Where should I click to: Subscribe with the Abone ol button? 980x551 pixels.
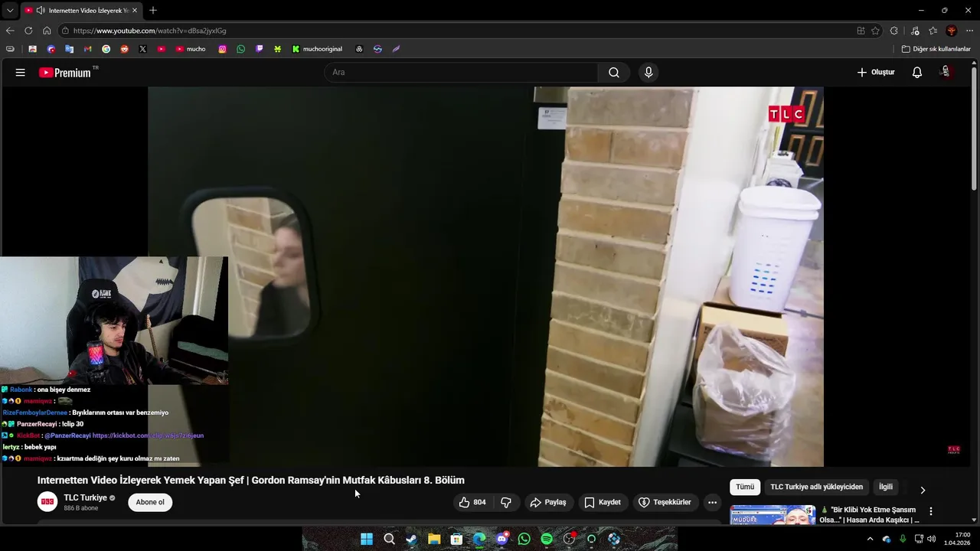[x=150, y=503]
